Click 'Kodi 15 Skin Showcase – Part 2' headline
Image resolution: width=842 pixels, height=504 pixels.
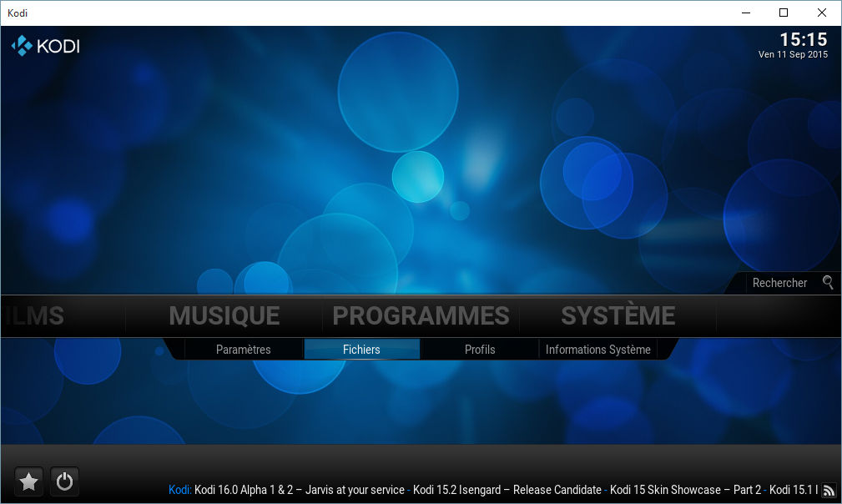(685, 490)
